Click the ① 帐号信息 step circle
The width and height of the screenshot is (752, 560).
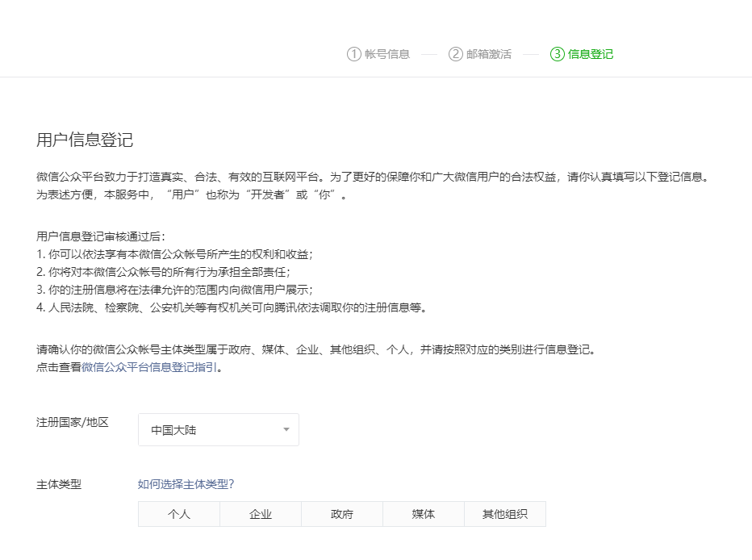353,54
